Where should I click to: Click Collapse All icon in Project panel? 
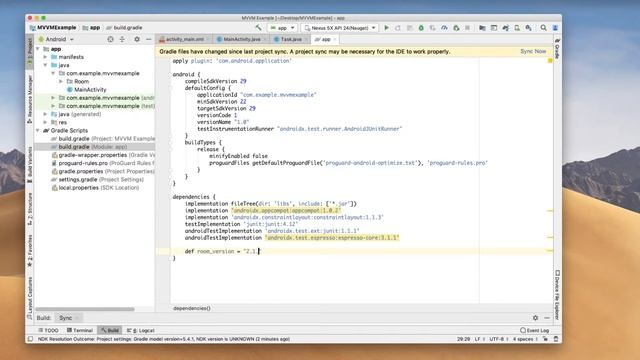122,39
